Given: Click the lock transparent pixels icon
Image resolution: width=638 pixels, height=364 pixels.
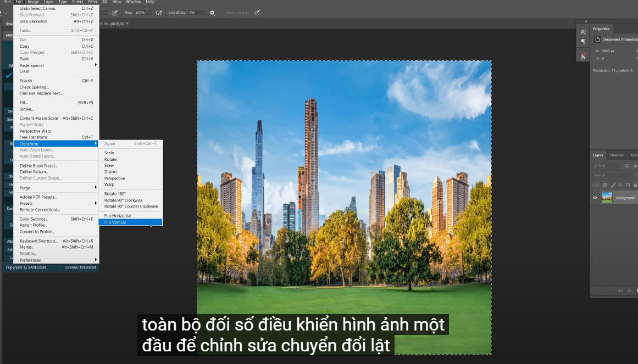Looking at the screenshot, I should tap(606, 185).
